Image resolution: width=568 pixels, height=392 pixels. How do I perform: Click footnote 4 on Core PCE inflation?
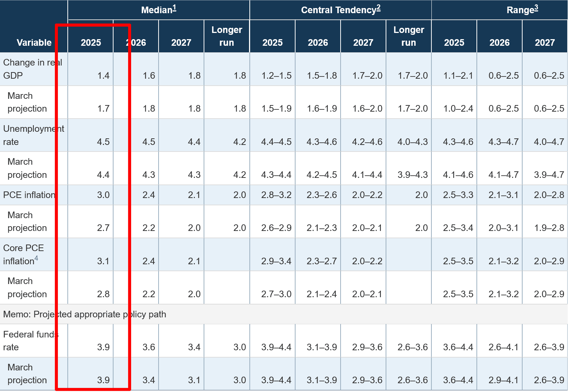tap(36, 259)
